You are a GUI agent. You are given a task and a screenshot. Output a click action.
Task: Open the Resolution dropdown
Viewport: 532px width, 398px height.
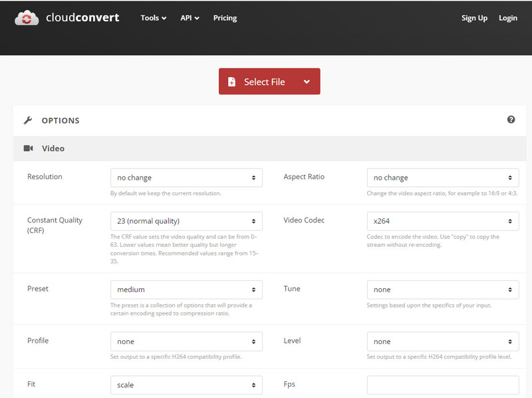[x=186, y=178]
